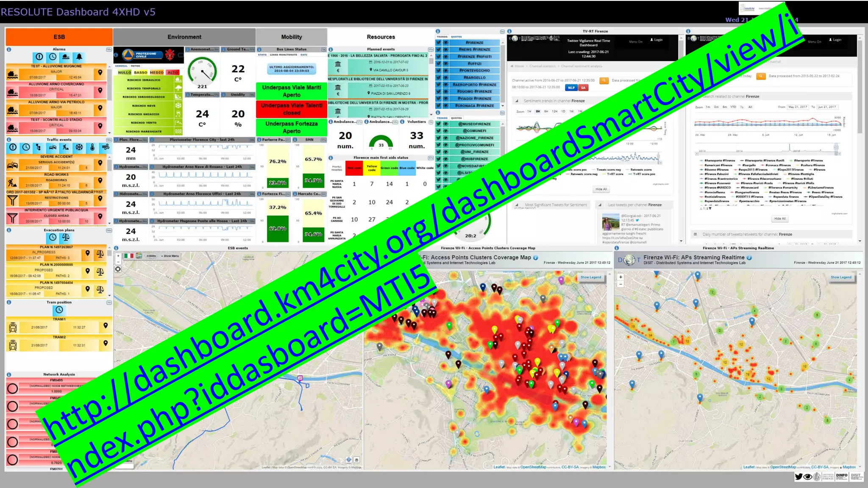The image size is (868, 488).
Task: Click Show Legend on Streaming Realtime map
Action: tap(840, 277)
